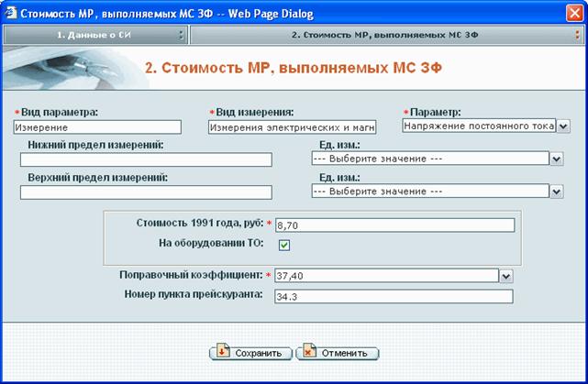
Task: Expand the 'Поправочный коэффициент' dropdown arrow
Action: click(505, 277)
